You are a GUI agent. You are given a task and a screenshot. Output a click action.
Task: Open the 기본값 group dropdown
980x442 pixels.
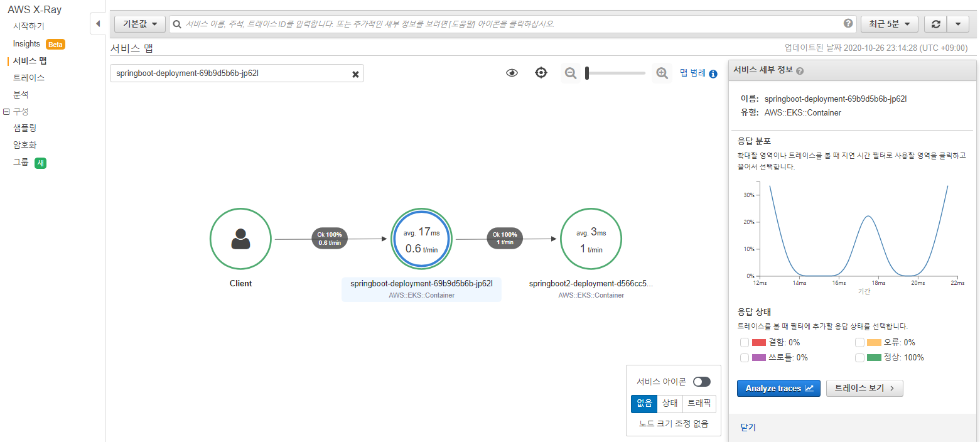click(x=140, y=24)
